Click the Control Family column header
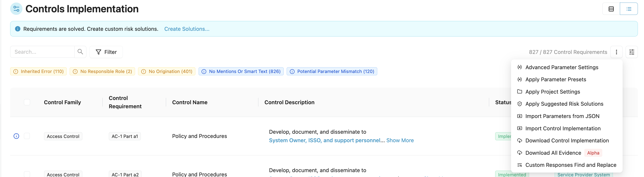644x177 pixels. (62, 102)
